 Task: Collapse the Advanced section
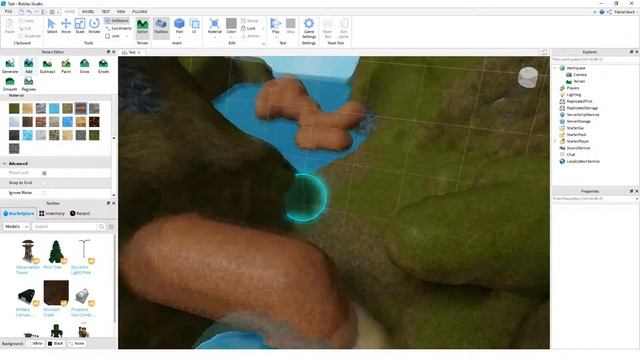[4, 163]
